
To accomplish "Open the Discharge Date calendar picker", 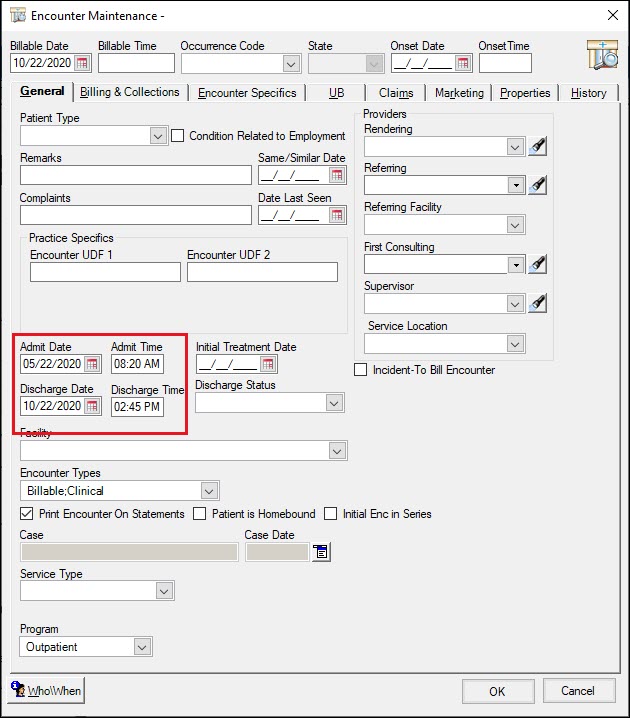I will [92, 406].
